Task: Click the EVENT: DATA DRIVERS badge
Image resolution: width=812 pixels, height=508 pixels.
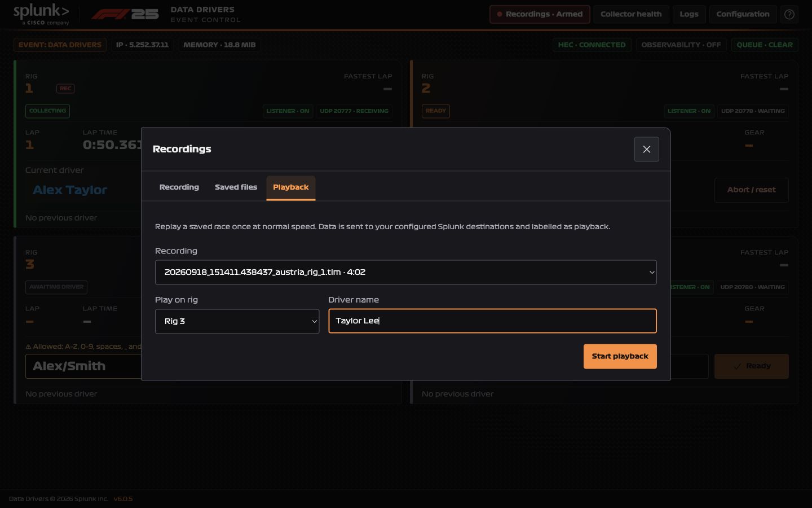Action: (x=60, y=45)
